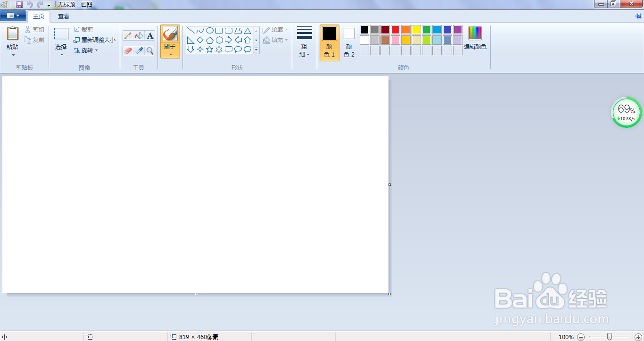This screenshot has height=341, width=644.
Task: Choose the Cloud callout shape
Action: pyautogui.click(x=248, y=50)
